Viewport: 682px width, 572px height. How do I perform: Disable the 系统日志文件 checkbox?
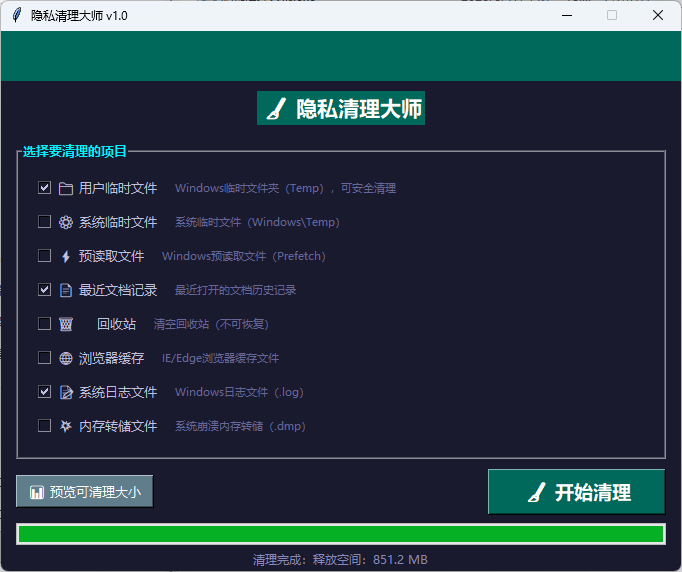[x=44, y=391]
